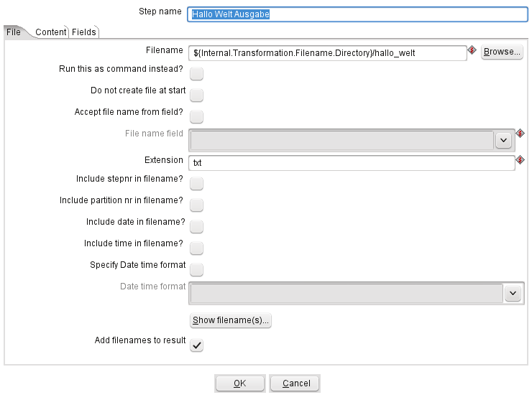Image resolution: width=532 pixels, height=405 pixels.
Task: Toggle 'Run this as command instead?' checkbox
Action: [x=196, y=73]
